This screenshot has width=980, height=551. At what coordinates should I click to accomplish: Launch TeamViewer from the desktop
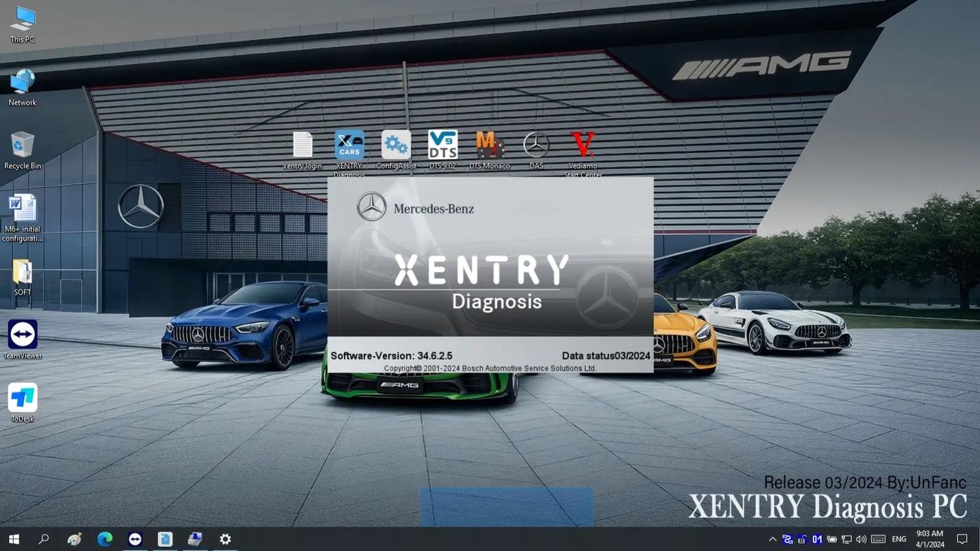[22, 340]
